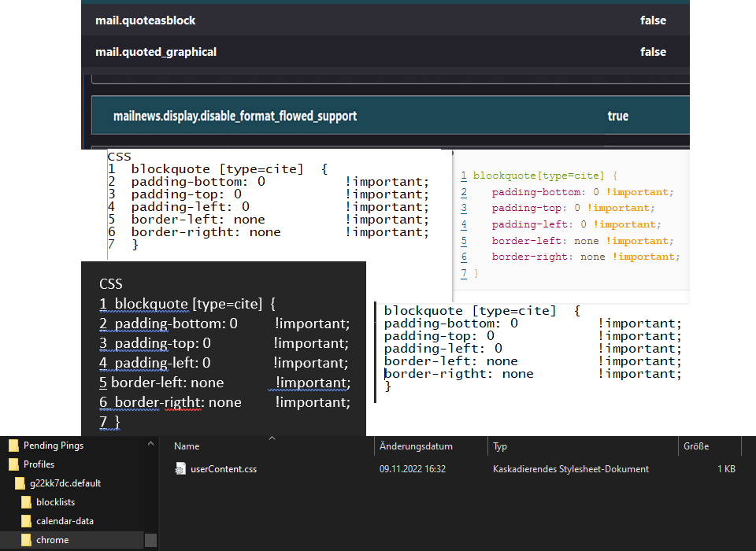756x551 pixels.
Task: Click the Größe column header
Action: tap(696, 446)
